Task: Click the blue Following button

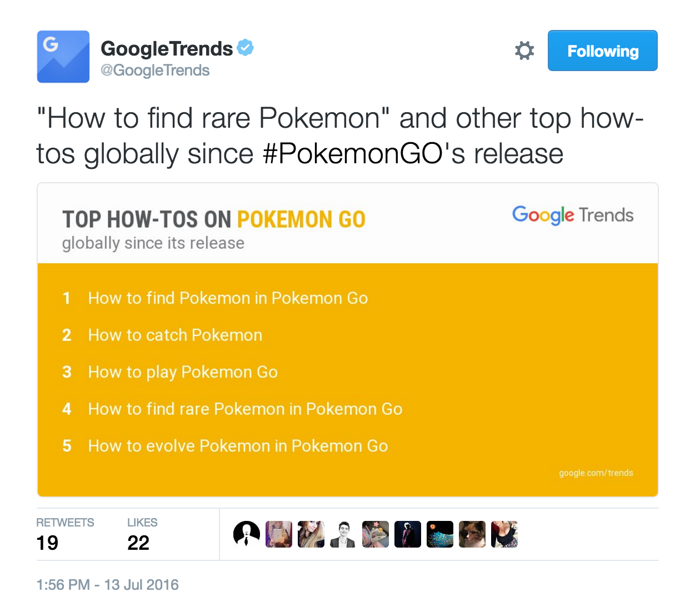Action: [x=602, y=51]
